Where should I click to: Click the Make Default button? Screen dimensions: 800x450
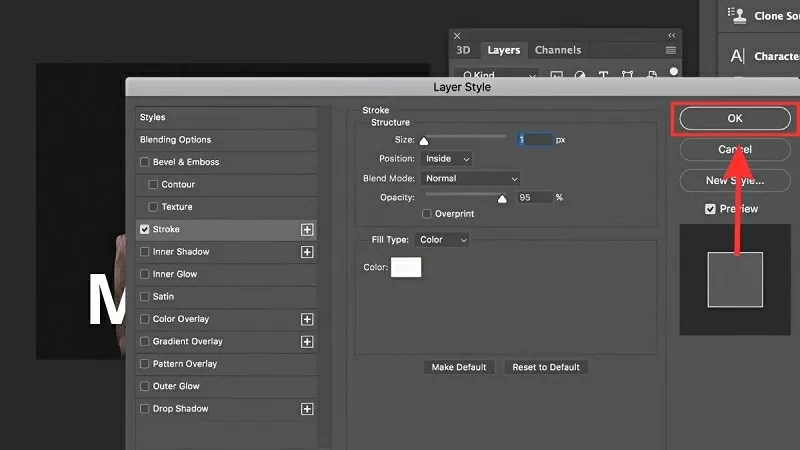[459, 367]
